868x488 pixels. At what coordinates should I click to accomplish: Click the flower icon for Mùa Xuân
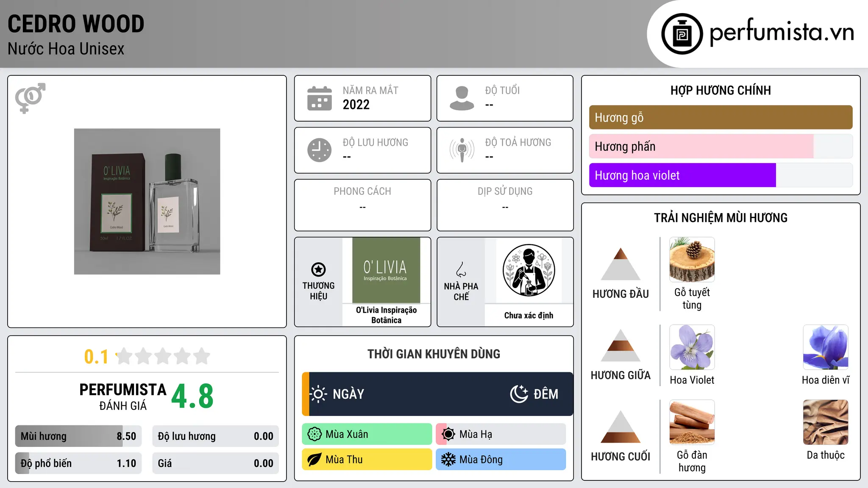tap(314, 434)
